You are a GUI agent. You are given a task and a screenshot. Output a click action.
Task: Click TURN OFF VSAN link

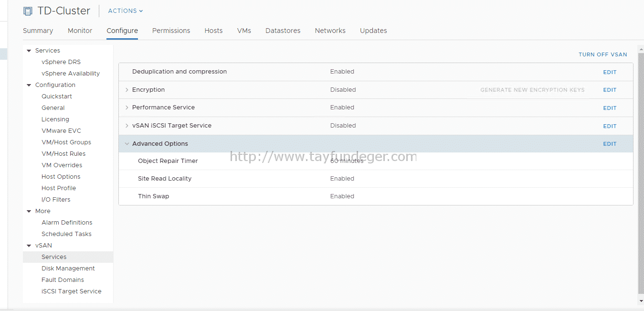point(603,54)
